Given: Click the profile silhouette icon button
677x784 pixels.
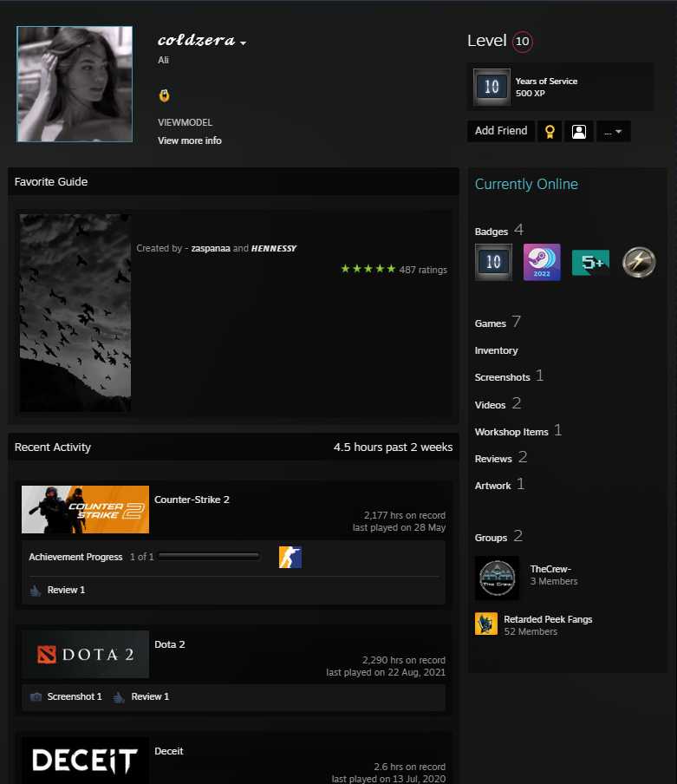Looking at the screenshot, I should tap(578, 131).
